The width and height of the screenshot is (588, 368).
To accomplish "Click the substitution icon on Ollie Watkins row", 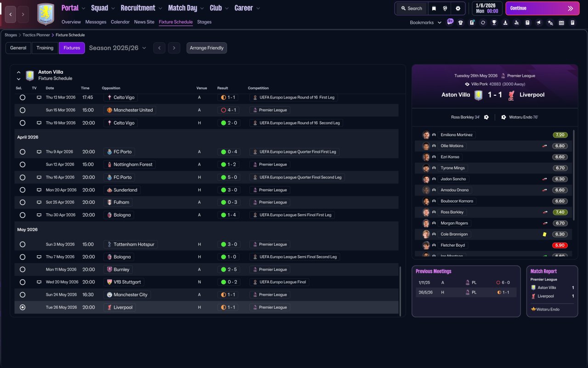I will (545, 146).
